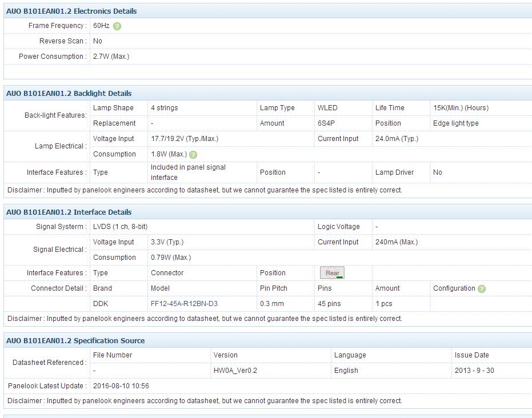This screenshot has width=532, height=418.
Task: Select the 15K(Min.) (Hours) life time value
Action: [x=461, y=108]
